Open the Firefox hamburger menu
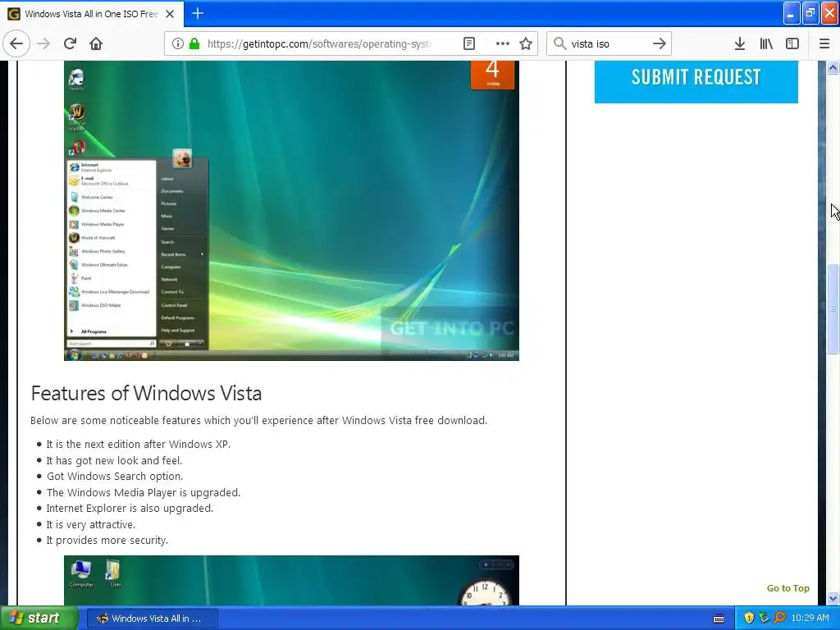The width and height of the screenshot is (840, 630). 824,43
